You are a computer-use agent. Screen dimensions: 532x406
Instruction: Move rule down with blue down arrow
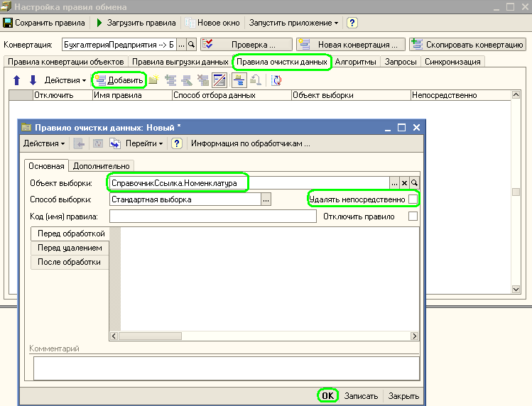coord(33,80)
